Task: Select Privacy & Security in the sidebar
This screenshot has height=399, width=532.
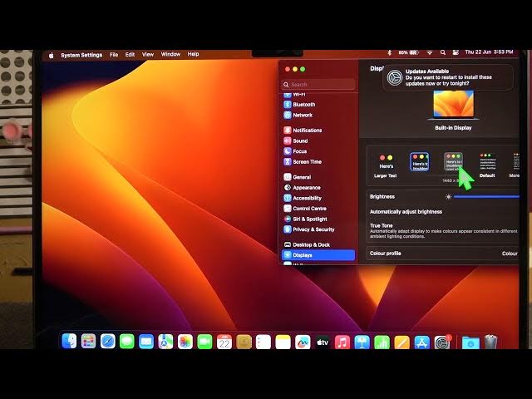Action: pos(318,229)
